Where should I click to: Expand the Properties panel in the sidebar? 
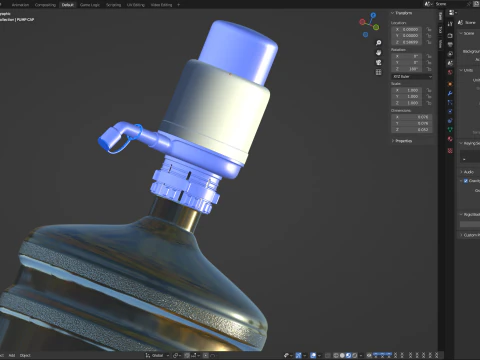[402, 141]
